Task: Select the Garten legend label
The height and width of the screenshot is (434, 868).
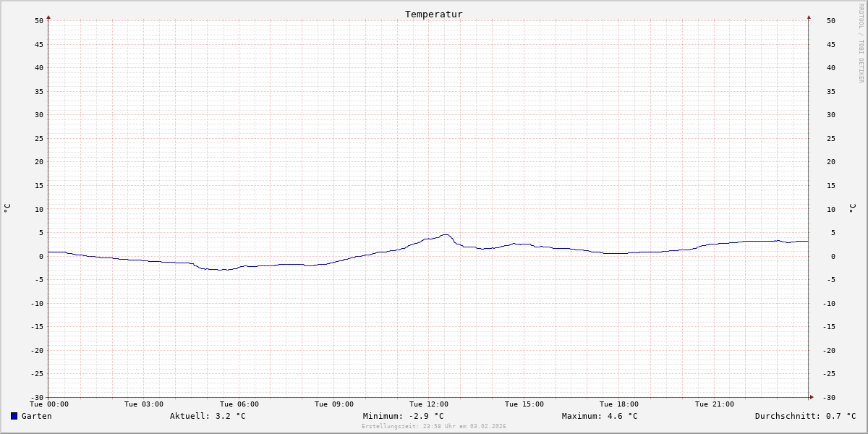Action: [x=36, y=416]
